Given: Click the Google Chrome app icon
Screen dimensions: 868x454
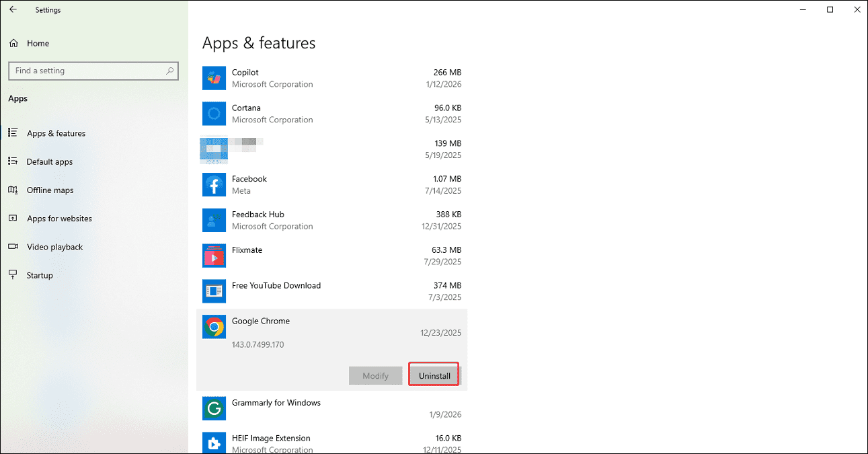Looking at the screenshot, I should (x=214, y=327).
